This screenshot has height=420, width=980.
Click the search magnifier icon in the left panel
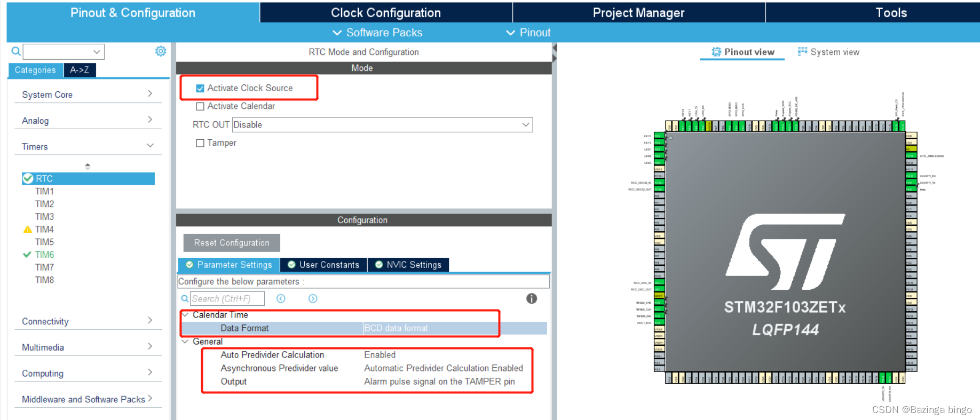pos(16,51)
